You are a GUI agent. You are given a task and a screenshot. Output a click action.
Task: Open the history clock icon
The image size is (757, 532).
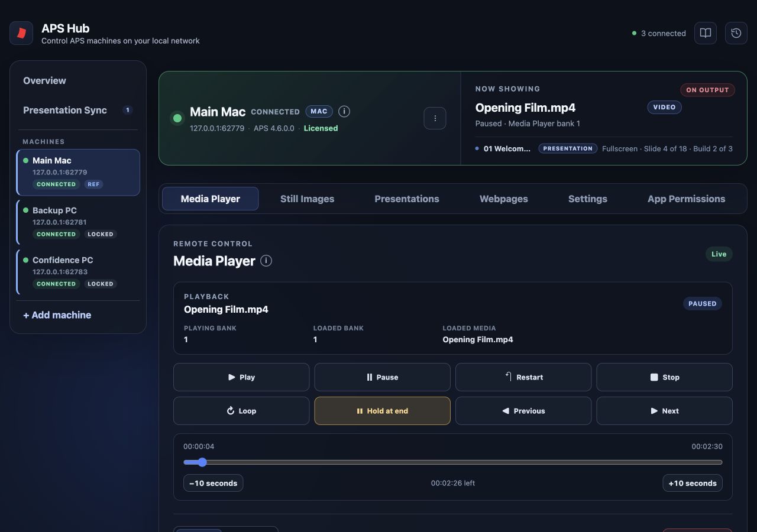[x=736, y=33]
